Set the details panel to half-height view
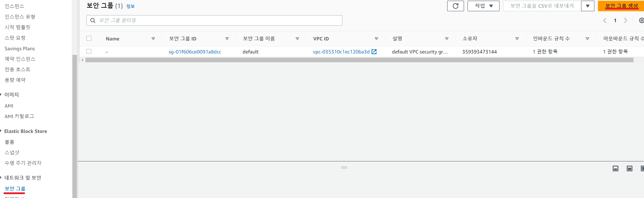Screen dimensions: 644x198 (630, 168)
